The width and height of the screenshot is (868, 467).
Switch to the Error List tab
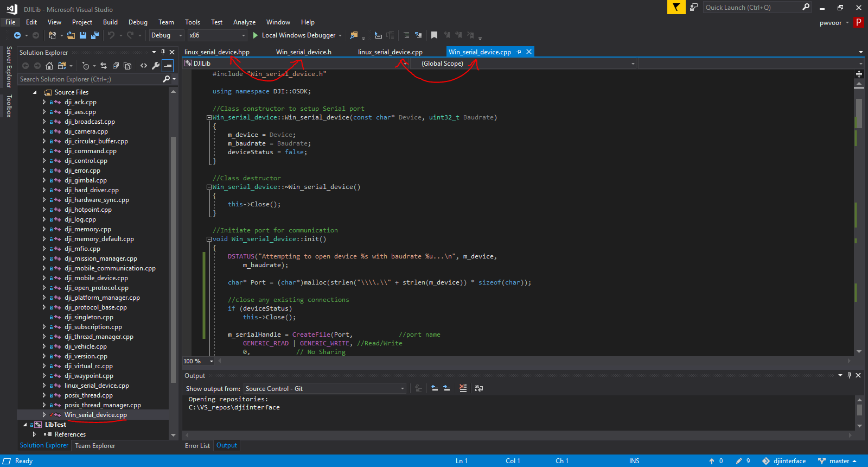coord(197,446)
